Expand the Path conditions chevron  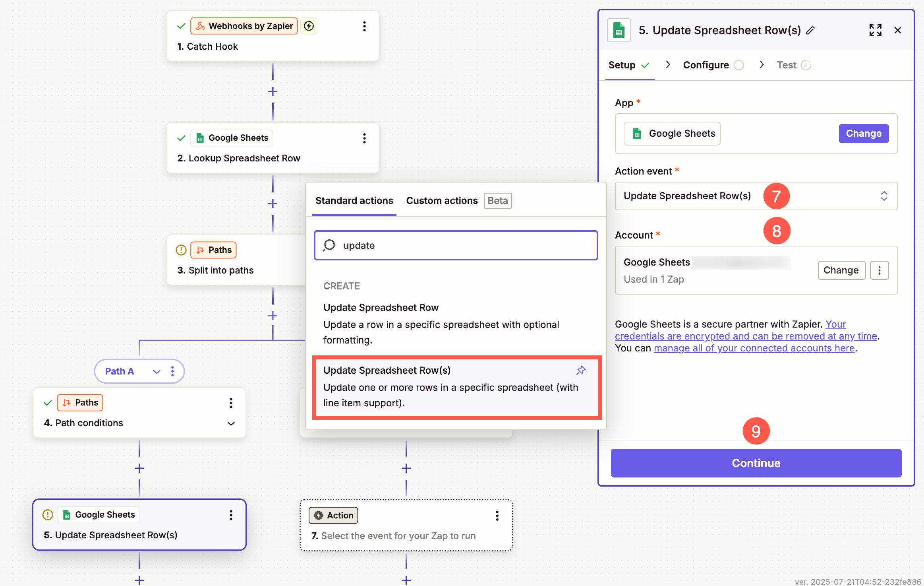point(231,423)
